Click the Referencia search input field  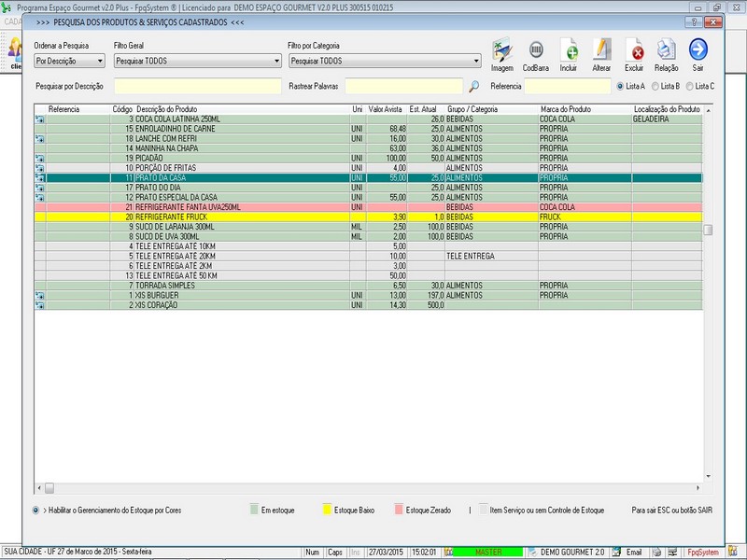coord(568,86)
